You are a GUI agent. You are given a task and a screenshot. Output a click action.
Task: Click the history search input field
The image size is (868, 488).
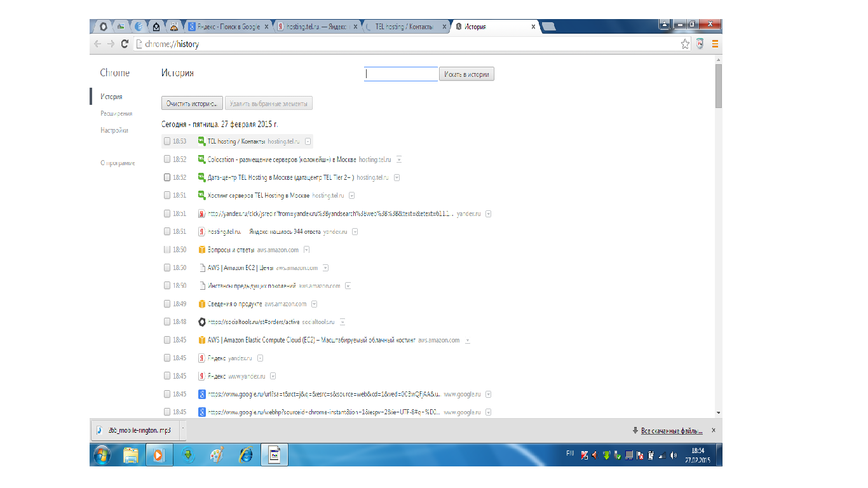(x=401, y=74)
